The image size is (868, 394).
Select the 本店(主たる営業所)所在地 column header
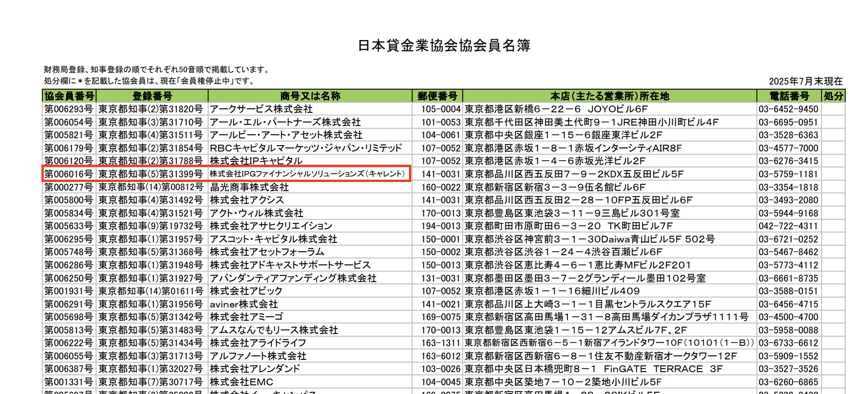pos(610,96)
